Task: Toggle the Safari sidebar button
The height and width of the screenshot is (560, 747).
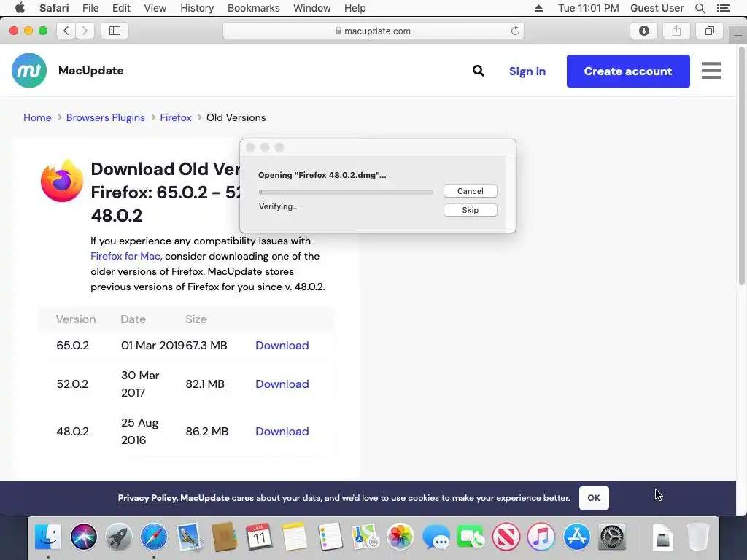Action: tap(115, 31)
